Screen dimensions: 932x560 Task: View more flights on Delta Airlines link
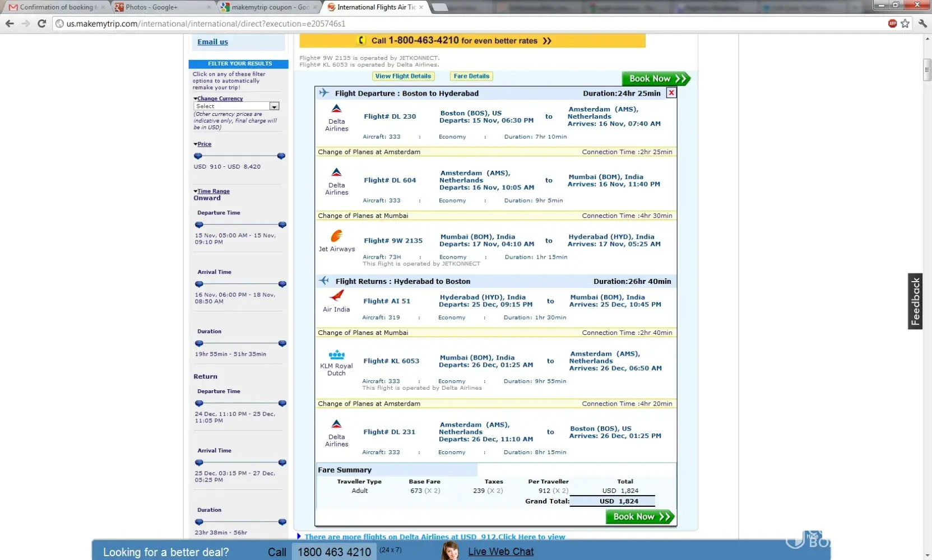[x=435, y=536]
